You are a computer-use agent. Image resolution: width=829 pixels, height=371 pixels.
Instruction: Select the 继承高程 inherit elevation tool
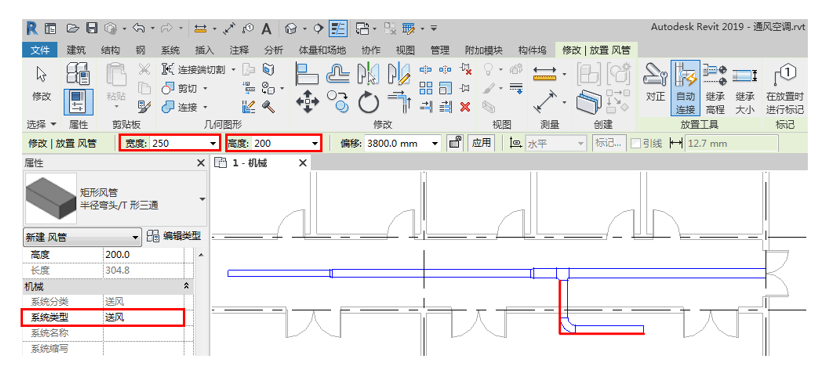[x=715, y=88]
